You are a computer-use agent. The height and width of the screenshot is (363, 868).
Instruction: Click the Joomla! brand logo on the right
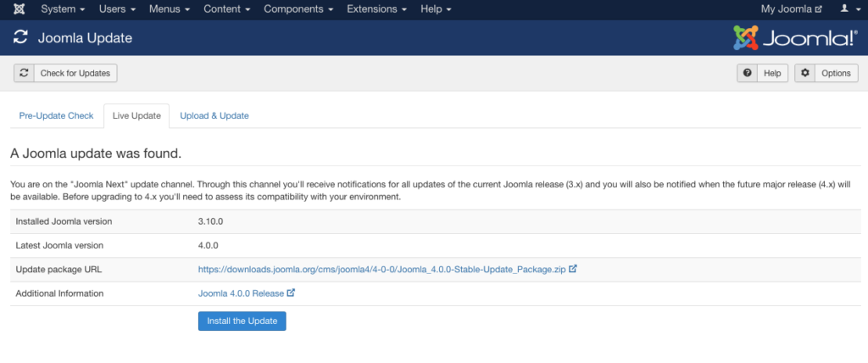(795, 37)
